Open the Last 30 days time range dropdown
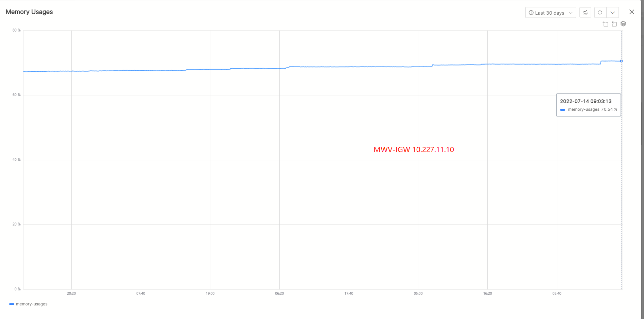644x319 pixels. (x=551, y=13)
